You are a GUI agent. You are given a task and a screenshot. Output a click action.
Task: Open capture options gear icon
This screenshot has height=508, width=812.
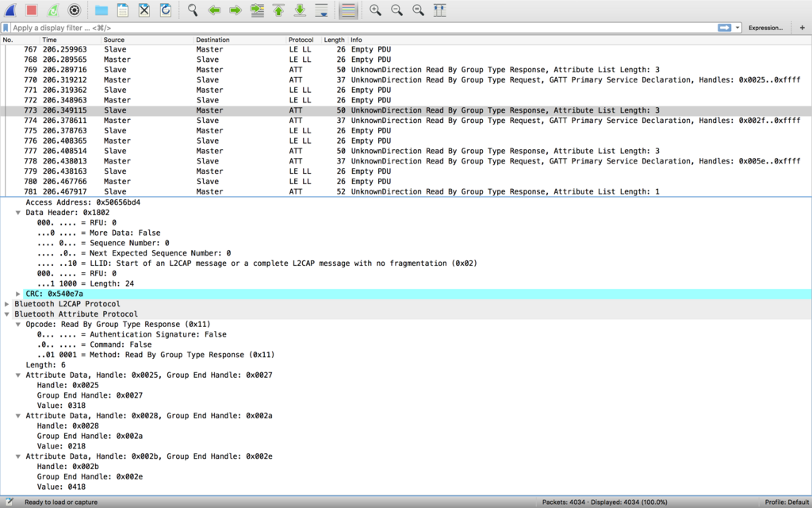[x=75, y=10]
